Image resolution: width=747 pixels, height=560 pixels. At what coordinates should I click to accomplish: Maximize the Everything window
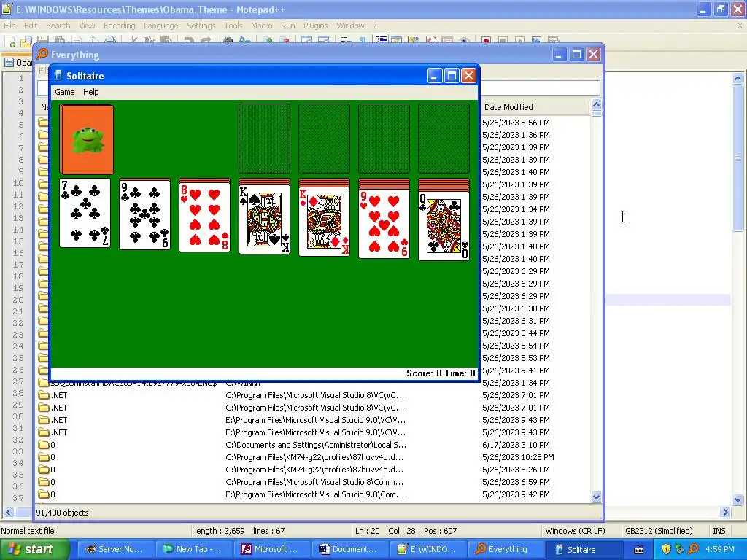pyautogui.click(x=576, y=55)
